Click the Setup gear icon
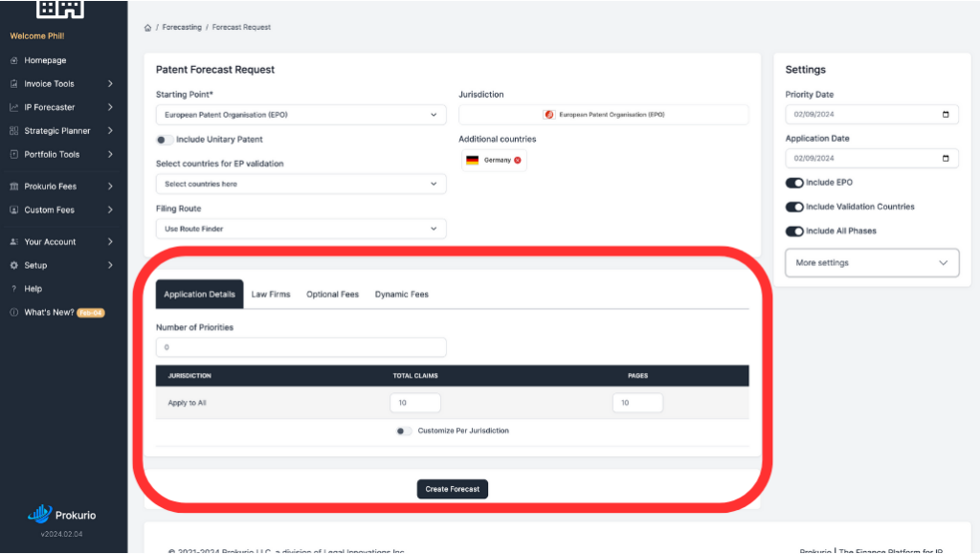 13,265
